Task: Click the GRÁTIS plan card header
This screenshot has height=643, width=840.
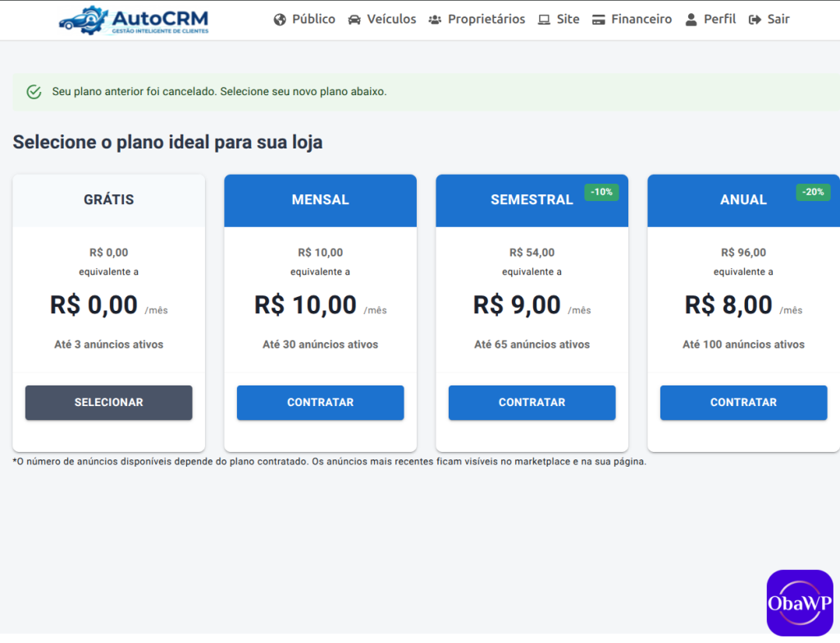Action: tap(109, 200)
